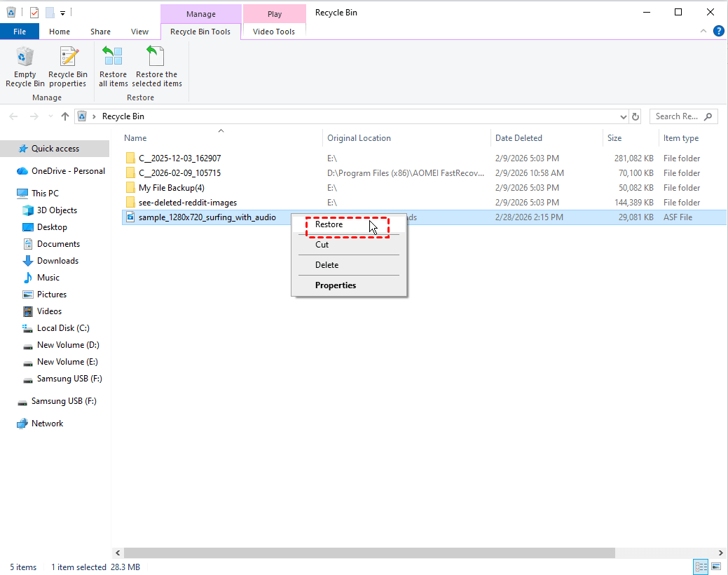Choose Cut from the context menu
Viewport: 728px width, 575px height.
(x=349, y=245)
